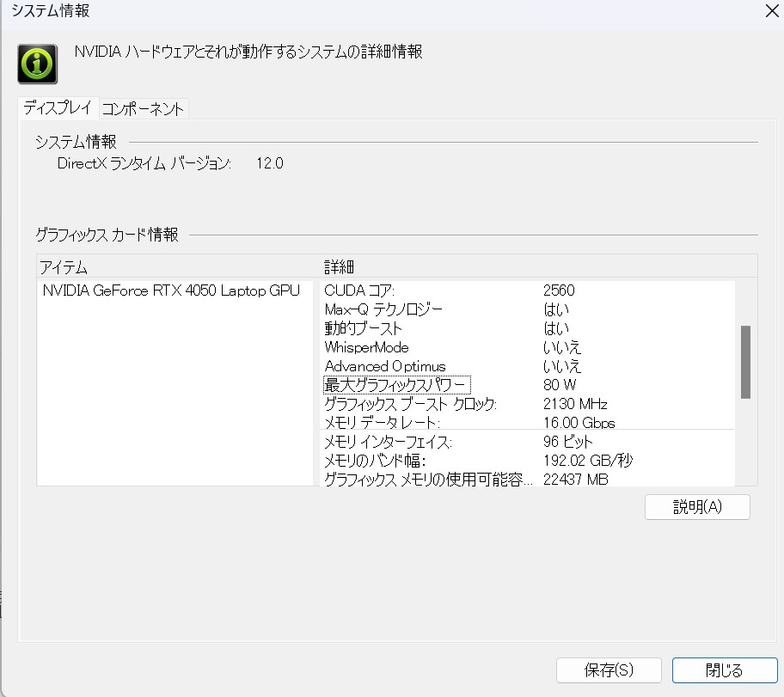Select NVIDIA GeForce RTX 4050 Laptop GPU item
This screenshot has width=784, height=697.
pyautogui.click(x=172, y=290)
